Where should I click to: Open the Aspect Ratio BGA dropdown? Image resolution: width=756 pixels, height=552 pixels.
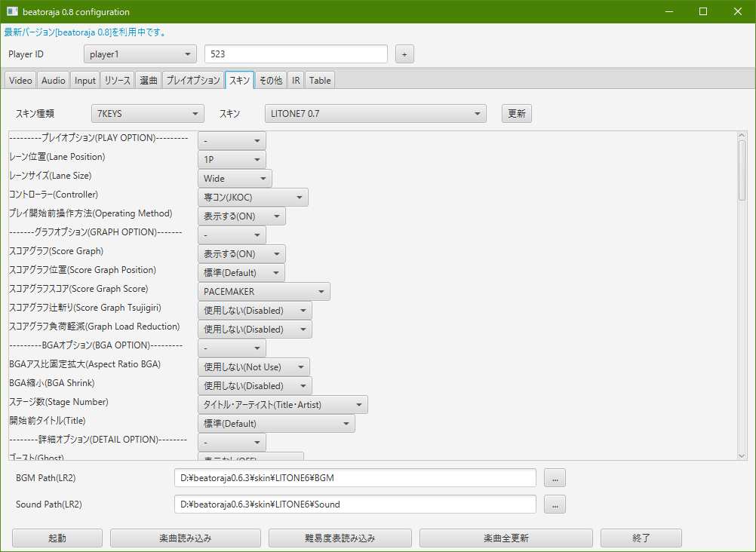254,367
